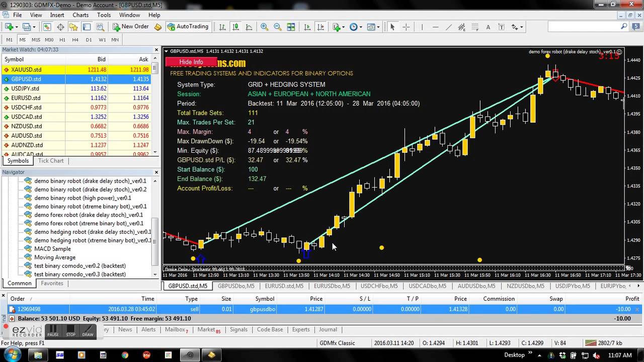Select the Moving Average expert advisor
644x362 pixels.
pyautogui.click(x=54, y=257)
